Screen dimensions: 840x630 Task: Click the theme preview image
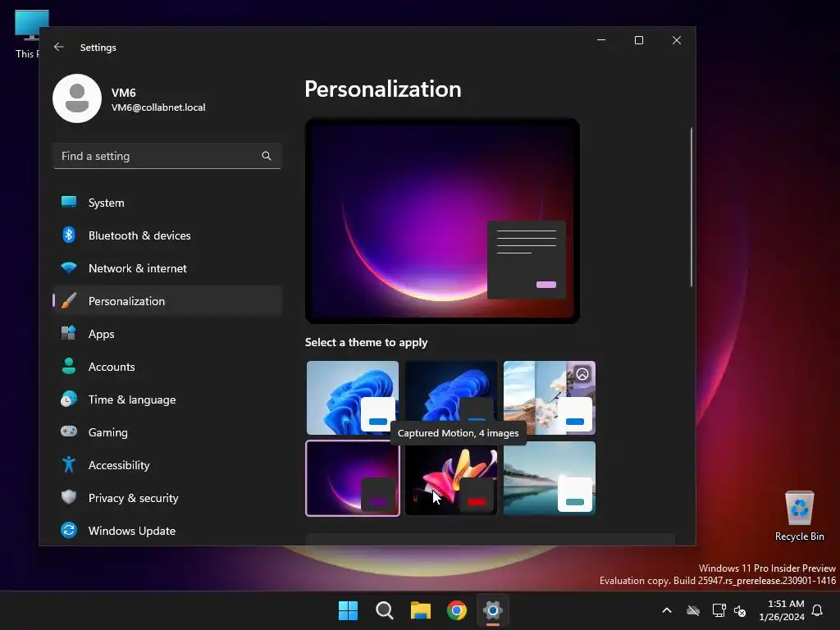tap(442, 221)
